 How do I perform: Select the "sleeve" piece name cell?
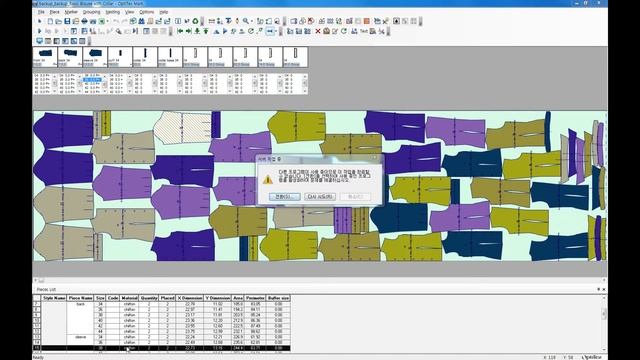[x=80, y=337]
